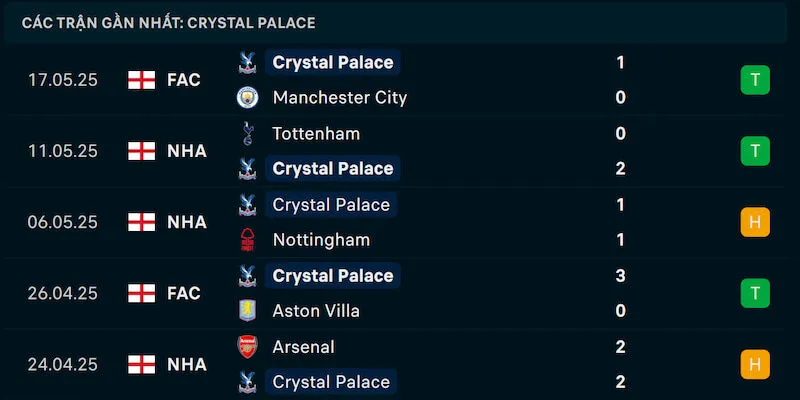
Task: Open Manchester City team link
Action: point(339,98)
